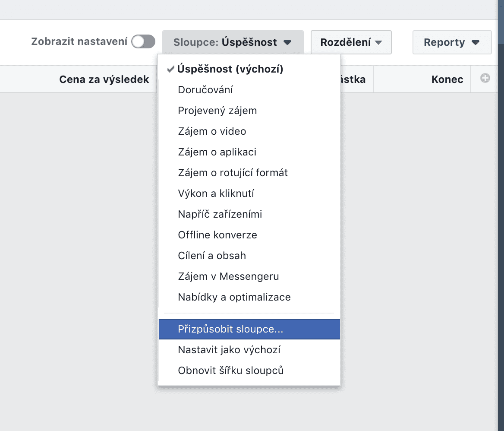Select Offline konverze option
Image resolution: width=504 pixels, height=431 pixels.
[x=217, y=235]
